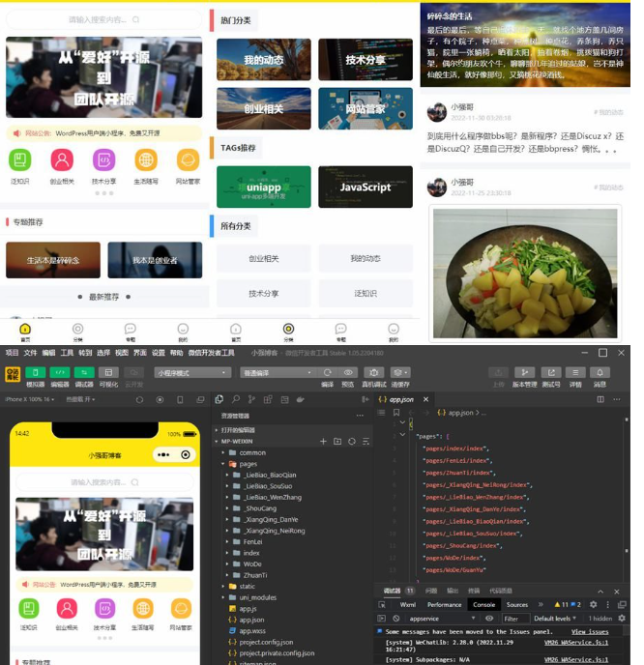Open the 小程序模式 mode dropdown
The width and height of the screenshot is (644, 665).
(192, 373)
